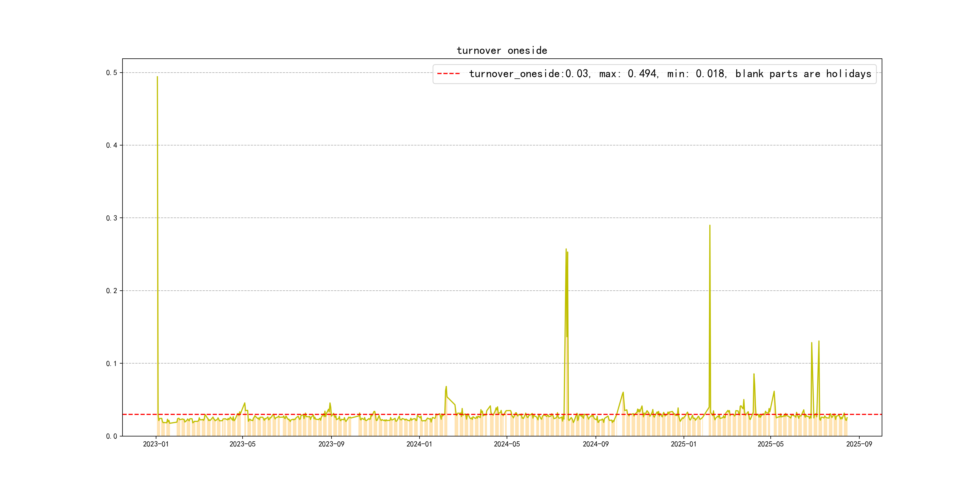This screenshot has width=980, height=490.
Task: Click the 0.0 y-axis tick label
Action: (x=112, y=436)
